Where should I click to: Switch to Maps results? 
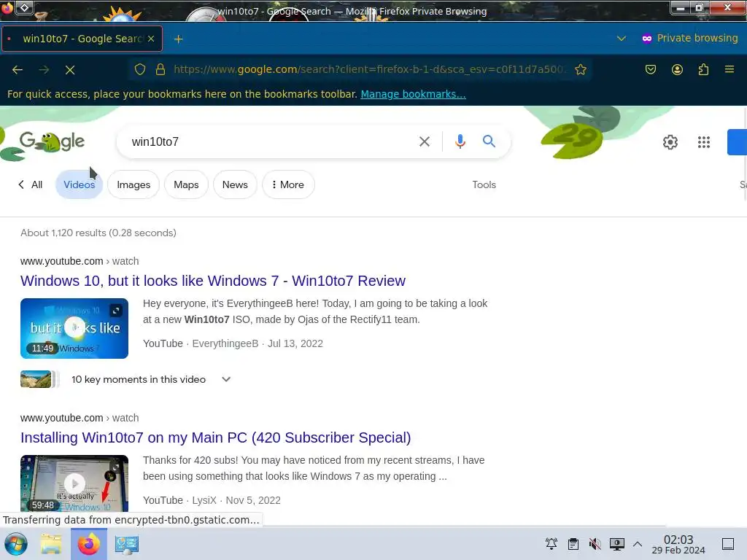186,184
